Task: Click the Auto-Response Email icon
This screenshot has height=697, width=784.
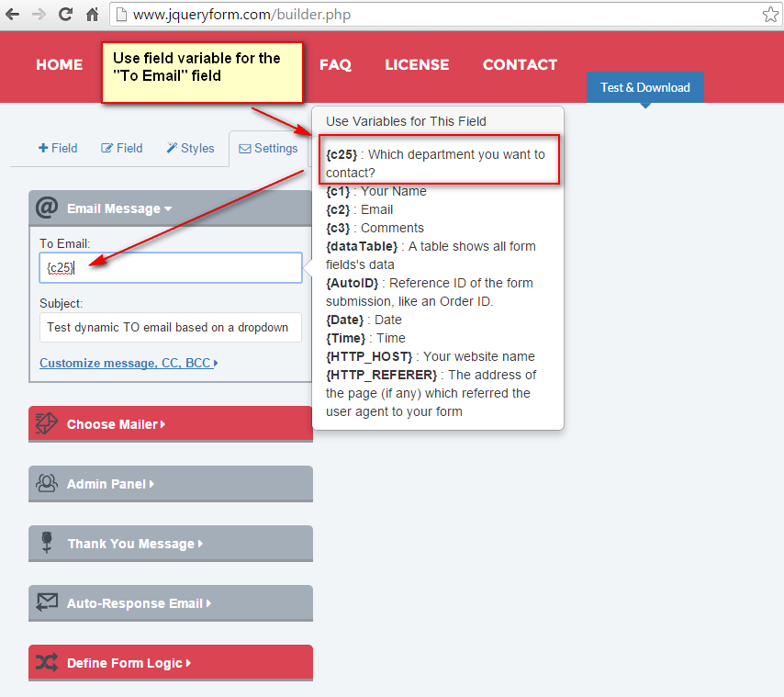Action: (x=47, y=603)
